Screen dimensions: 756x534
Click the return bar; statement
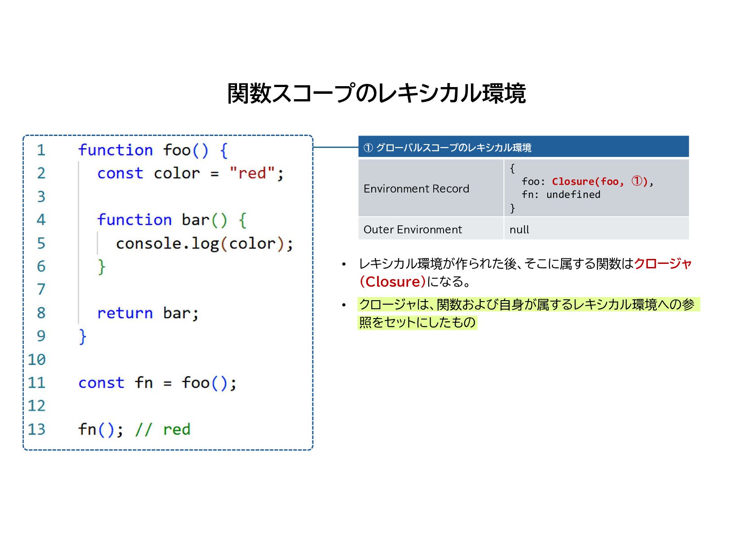click(x=148, y=313)
